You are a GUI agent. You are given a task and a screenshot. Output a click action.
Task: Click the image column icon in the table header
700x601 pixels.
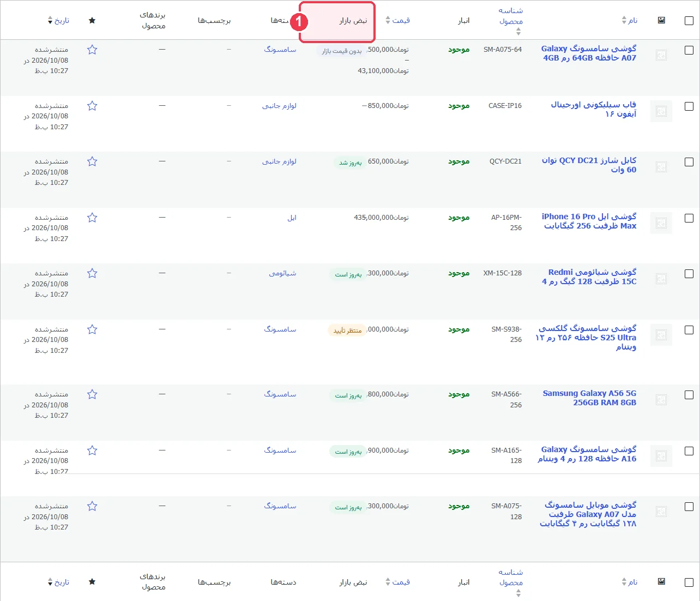(x=661, y=20)
